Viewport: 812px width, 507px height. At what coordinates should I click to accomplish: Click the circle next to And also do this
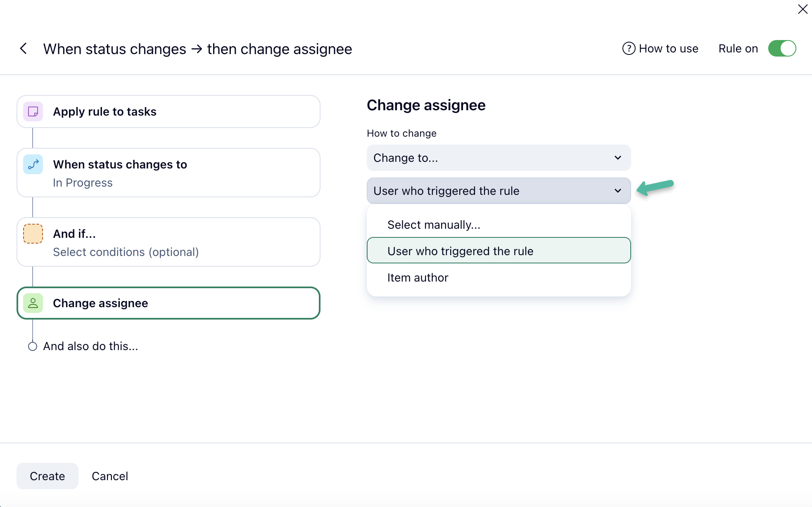33,346
